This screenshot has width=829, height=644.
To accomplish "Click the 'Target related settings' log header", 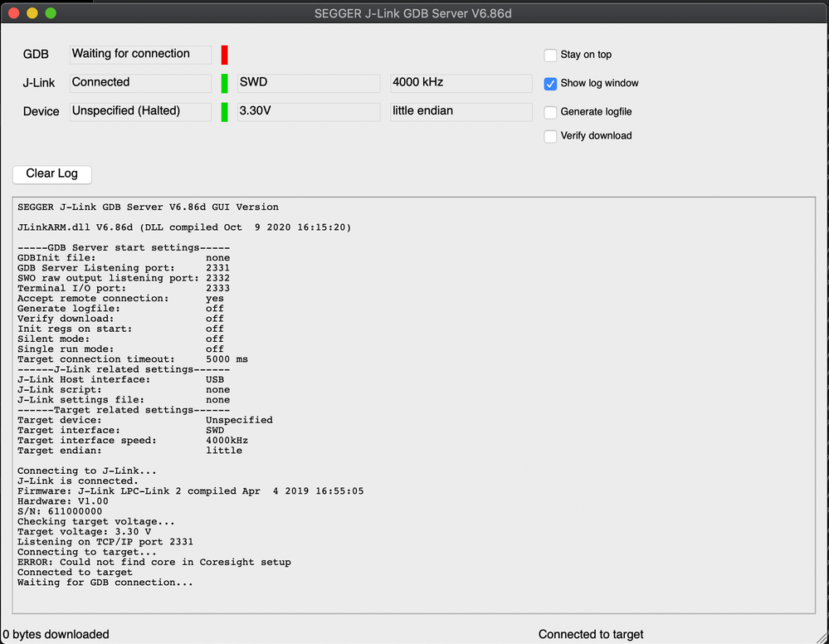I will (124, 410).
